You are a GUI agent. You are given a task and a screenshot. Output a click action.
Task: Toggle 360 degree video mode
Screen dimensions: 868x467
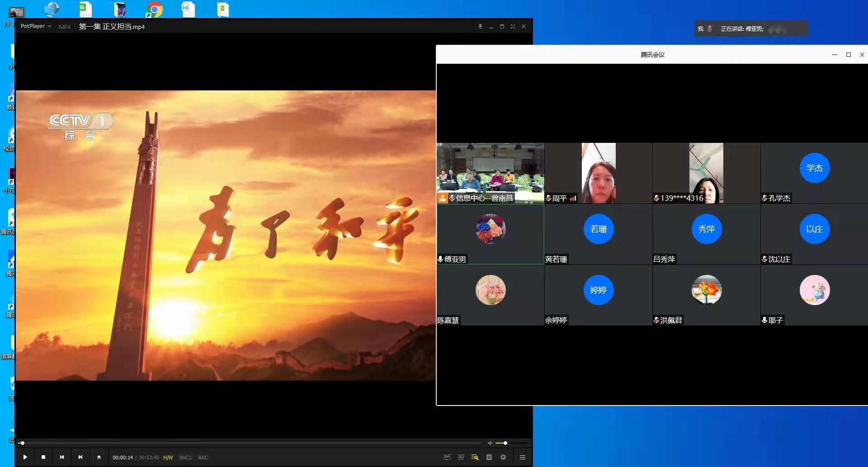(x=447, y=457)
